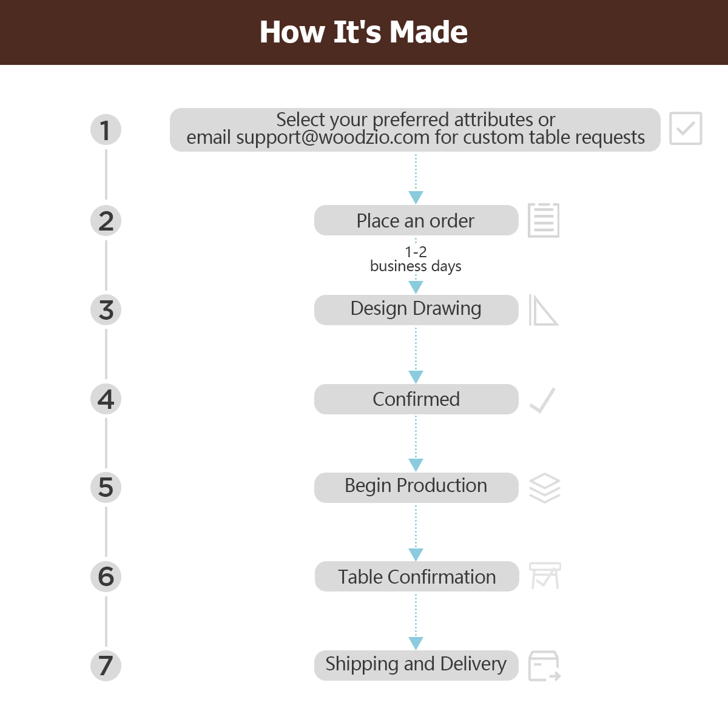Click the checkbox icon beside step one
Viewport: 728px width, 728px height.
pyautogui.click(x=686, y=129)
